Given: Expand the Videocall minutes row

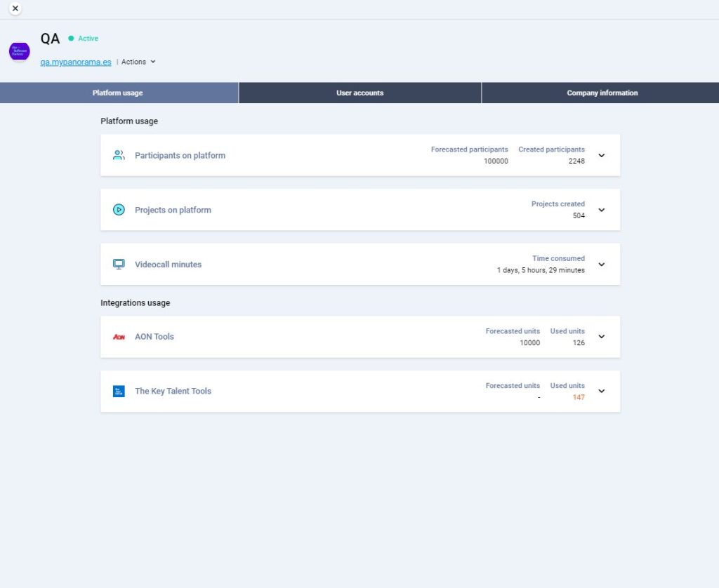Looking at the screenshot, I should (x=601, y=265).
